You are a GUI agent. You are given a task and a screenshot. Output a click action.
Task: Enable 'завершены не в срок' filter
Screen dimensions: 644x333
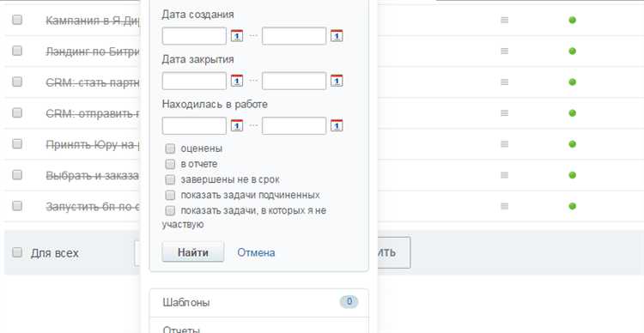tap(170, 180)
